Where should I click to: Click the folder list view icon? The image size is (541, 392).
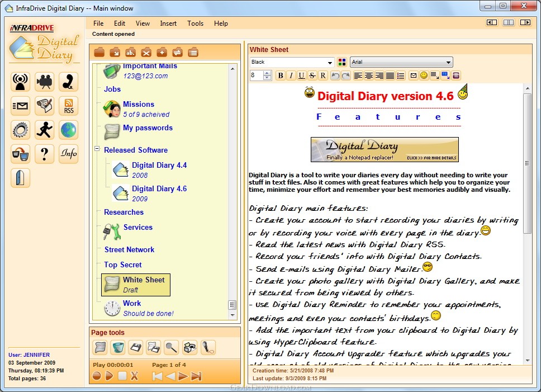(193, 53)
